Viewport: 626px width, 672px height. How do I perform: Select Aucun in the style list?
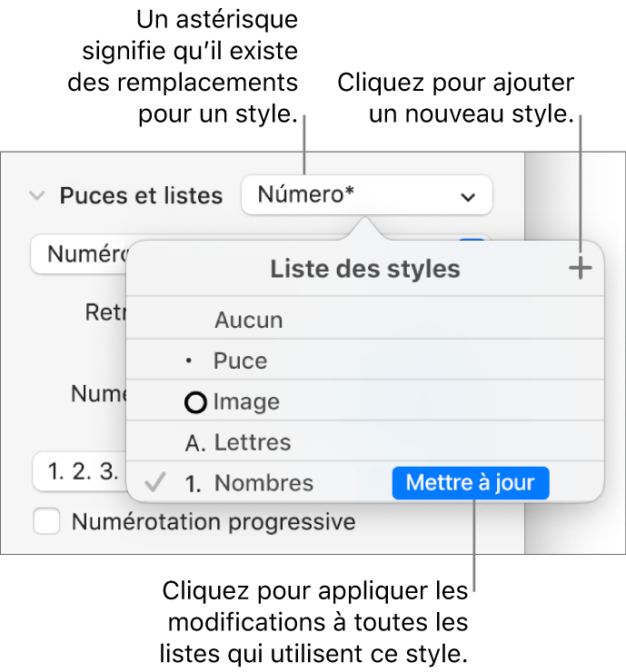pyautogui.click(x=248, y=321)
